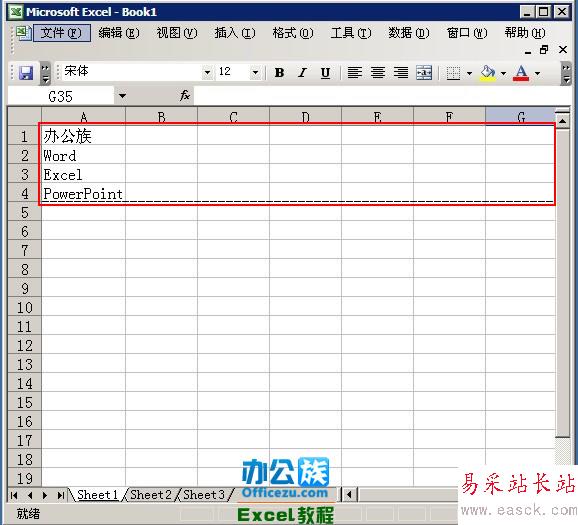
Task: Expand formatting toolbar options at right end
Action: pos(566,73)
